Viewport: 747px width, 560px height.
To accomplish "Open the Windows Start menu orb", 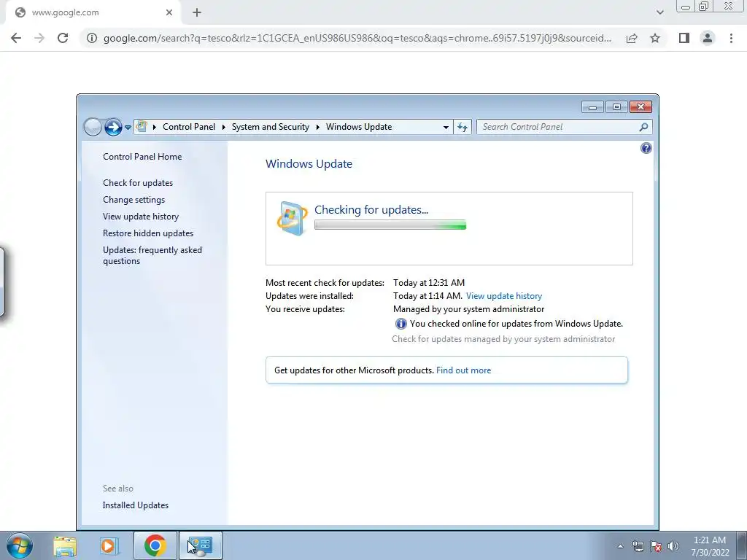I will tap(20, 545).
